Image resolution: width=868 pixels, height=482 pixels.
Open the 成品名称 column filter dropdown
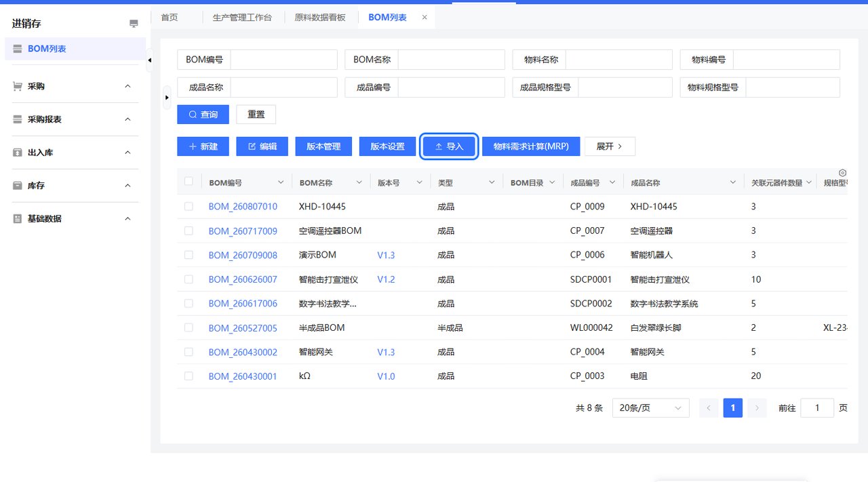tap(732, 182)
